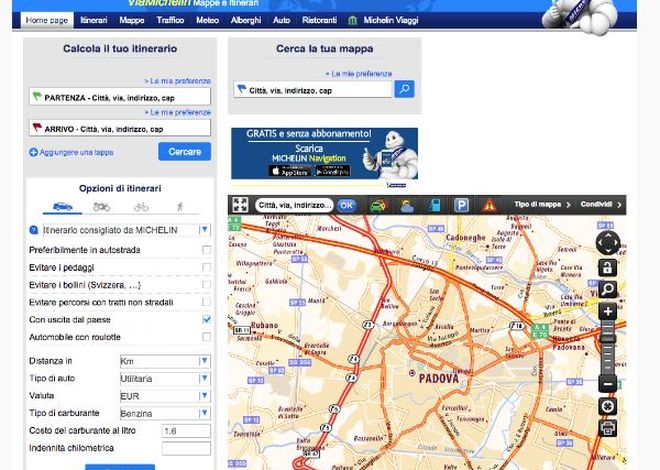Open the Alberghi tab
Image resolution: width=660 pixels, height=470 pixels.
click(x=246, y=20)
